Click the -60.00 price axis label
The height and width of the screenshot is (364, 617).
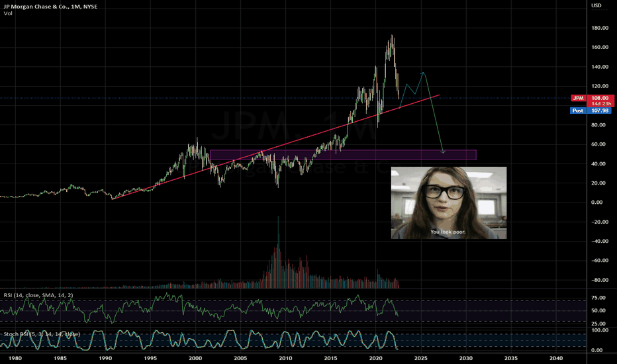click(600, 261)
